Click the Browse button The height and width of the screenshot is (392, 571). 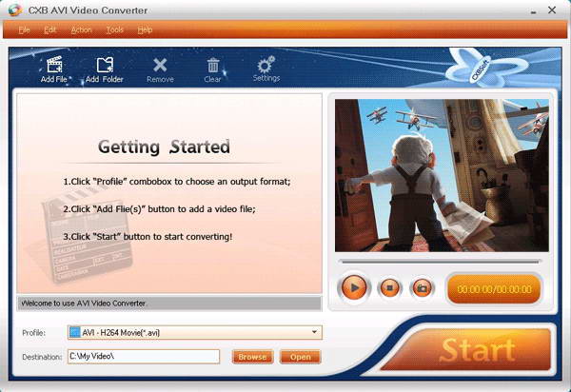tap(252, 357)
